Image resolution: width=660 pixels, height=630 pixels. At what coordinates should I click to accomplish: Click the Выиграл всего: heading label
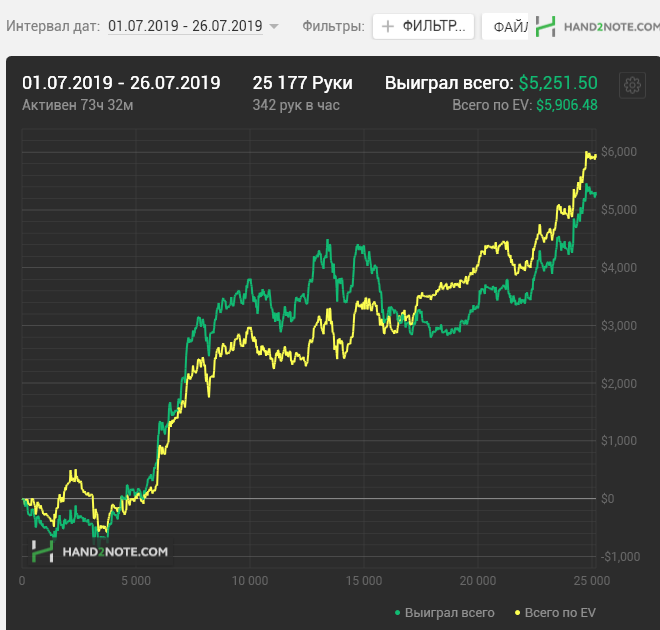coord(449,83)
